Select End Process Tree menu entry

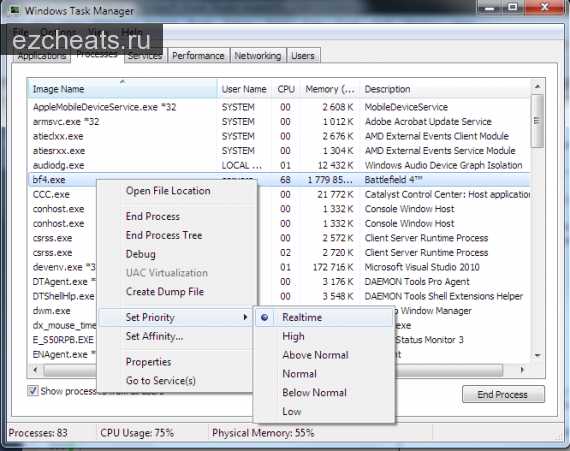164,235
